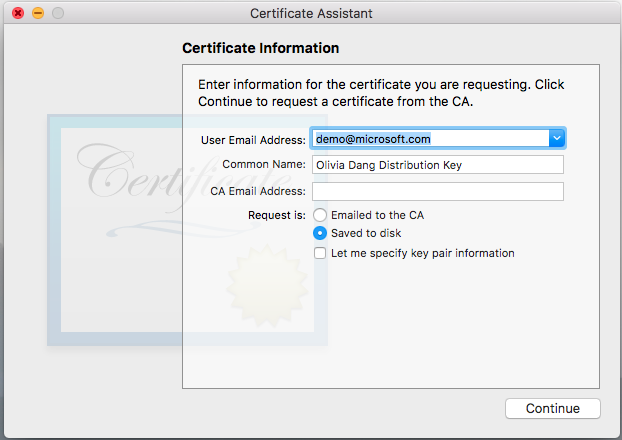The width and height of the screenshot is (622, 440).
Task: Click the 'User Email Address:' label
Action: point(254,139)
